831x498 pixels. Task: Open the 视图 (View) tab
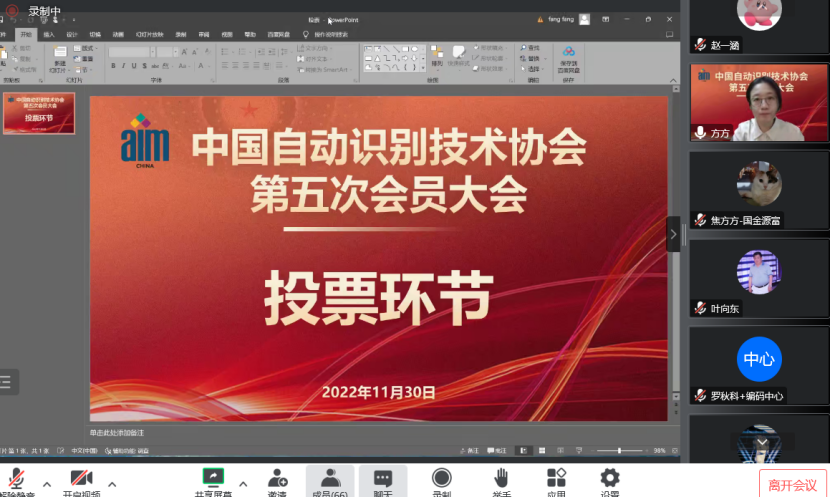[x=227, y=34]
